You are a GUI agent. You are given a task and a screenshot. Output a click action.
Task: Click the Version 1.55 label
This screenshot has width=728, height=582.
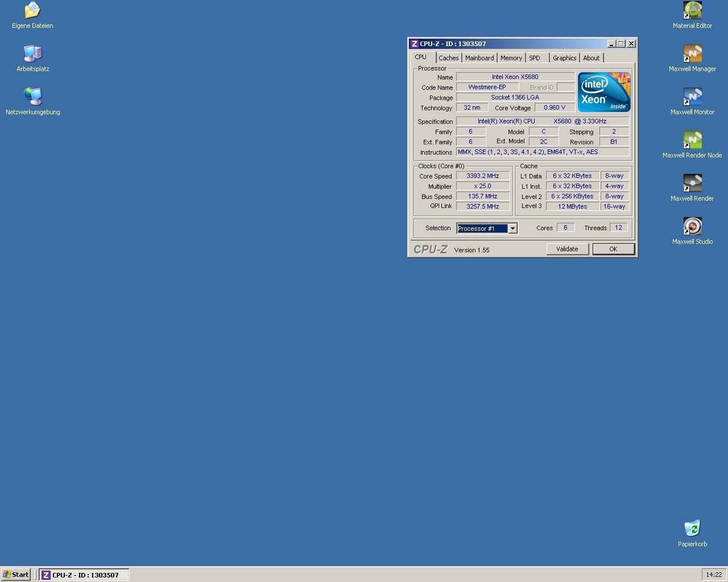pyautogui.click(x=471, y=250)
